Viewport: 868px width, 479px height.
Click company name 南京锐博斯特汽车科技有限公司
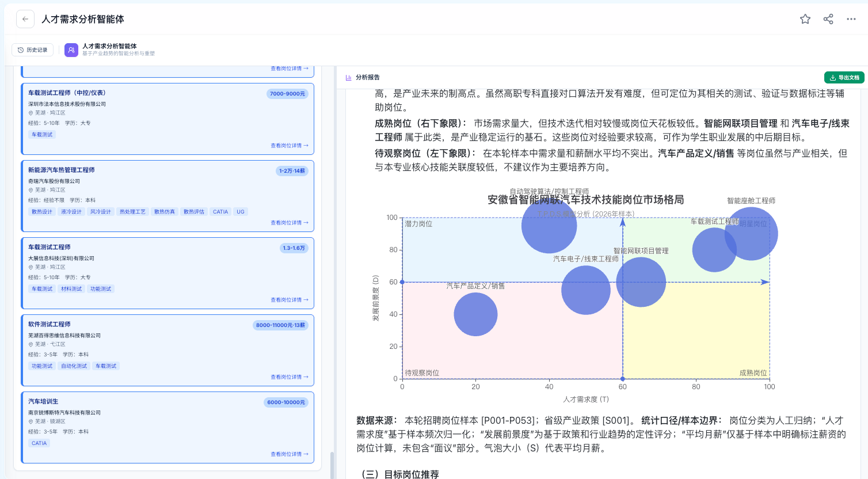click(x=64, y=413)
